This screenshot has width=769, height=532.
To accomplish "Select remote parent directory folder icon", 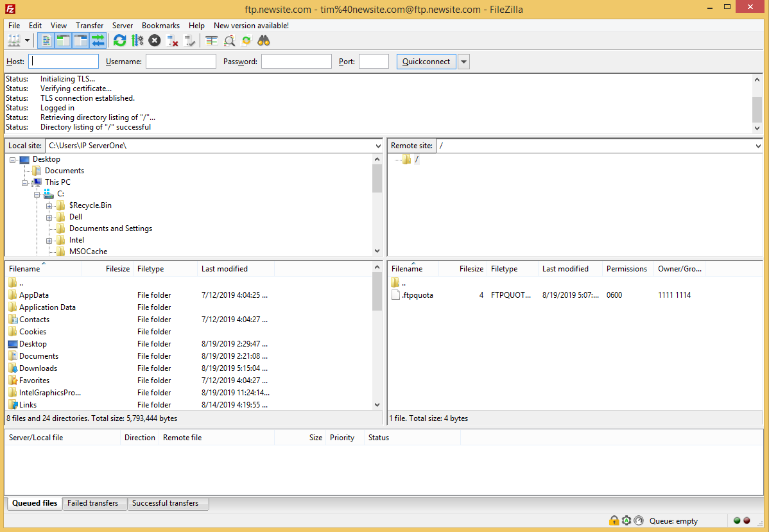I will click(396, 282).
